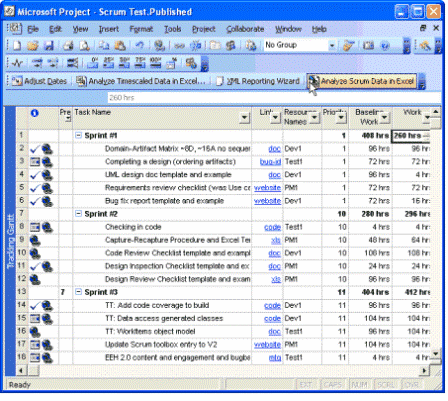Click the Test1 resource cell for Checking in code

(303, 227)
